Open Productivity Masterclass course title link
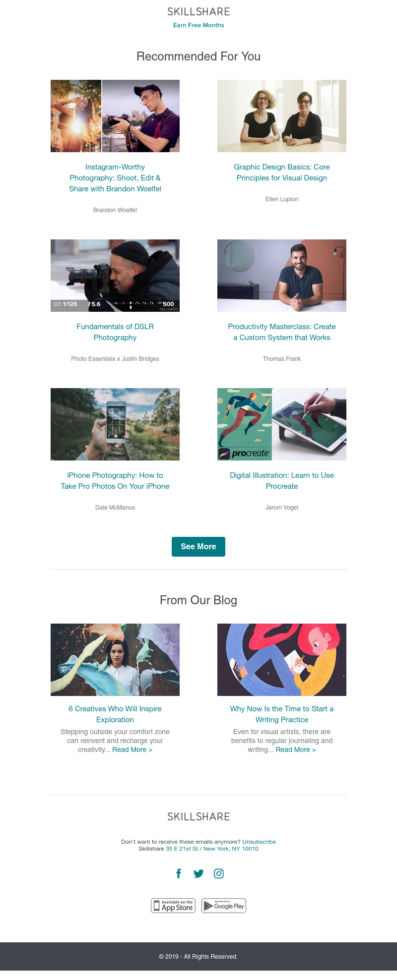 (x=282, y=332)
